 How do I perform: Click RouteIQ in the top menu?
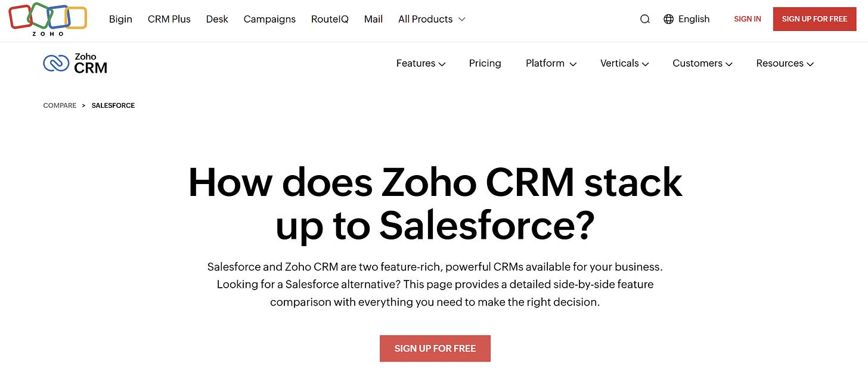(x=330, y=18)
